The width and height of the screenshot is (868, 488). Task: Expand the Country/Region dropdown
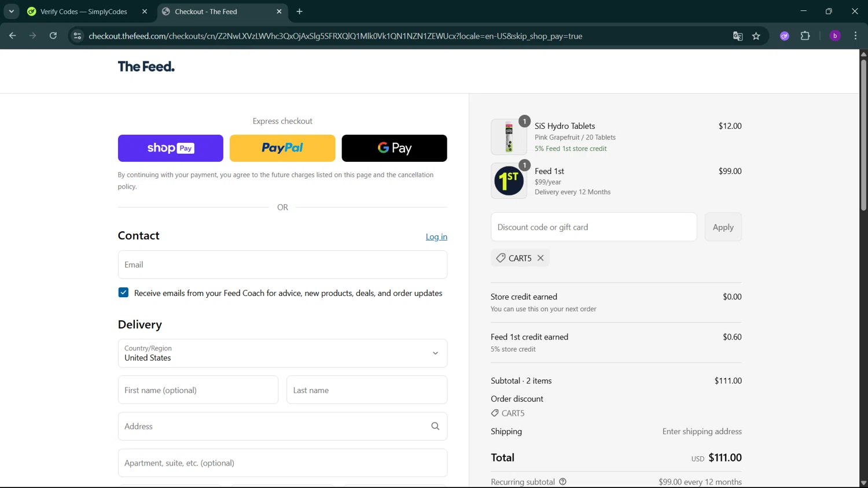pyautogui.click(x=282, y=353)
